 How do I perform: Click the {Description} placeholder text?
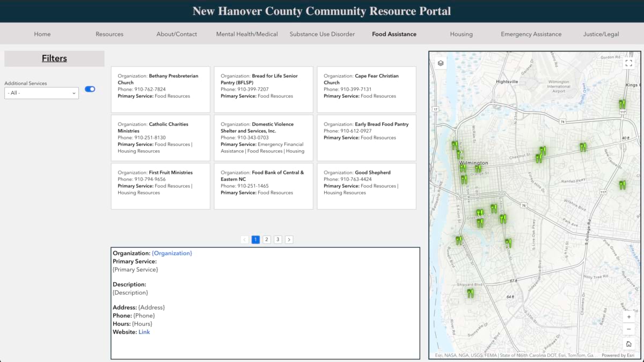click(x=130, y=293)
